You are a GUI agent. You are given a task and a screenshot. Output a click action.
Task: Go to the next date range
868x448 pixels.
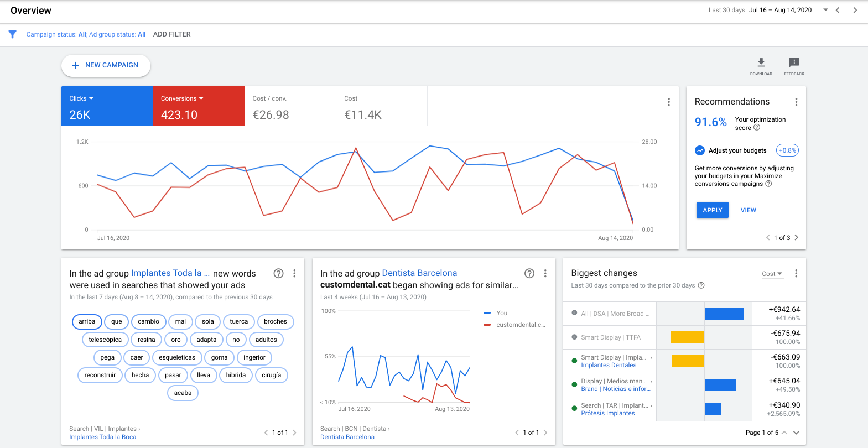tap(855, 10)
